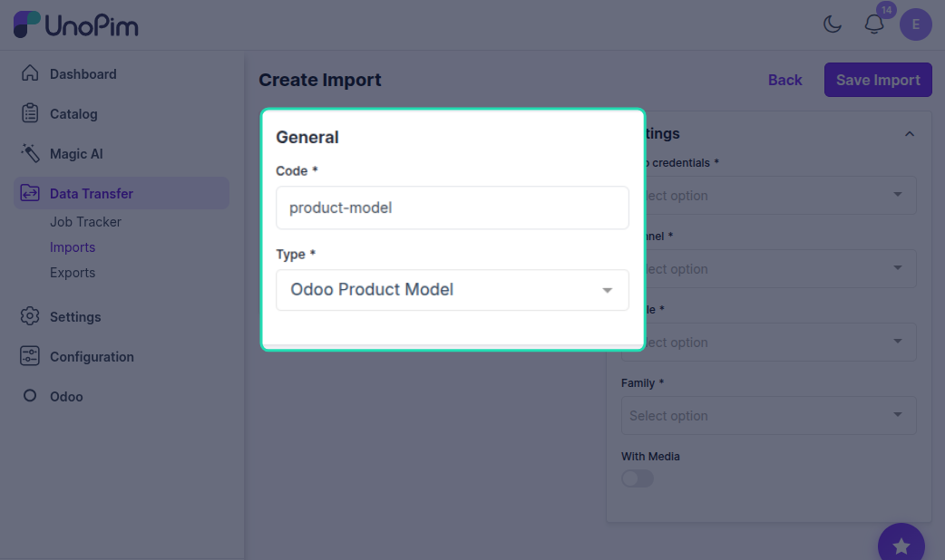Open the Type dropdown

452,290
